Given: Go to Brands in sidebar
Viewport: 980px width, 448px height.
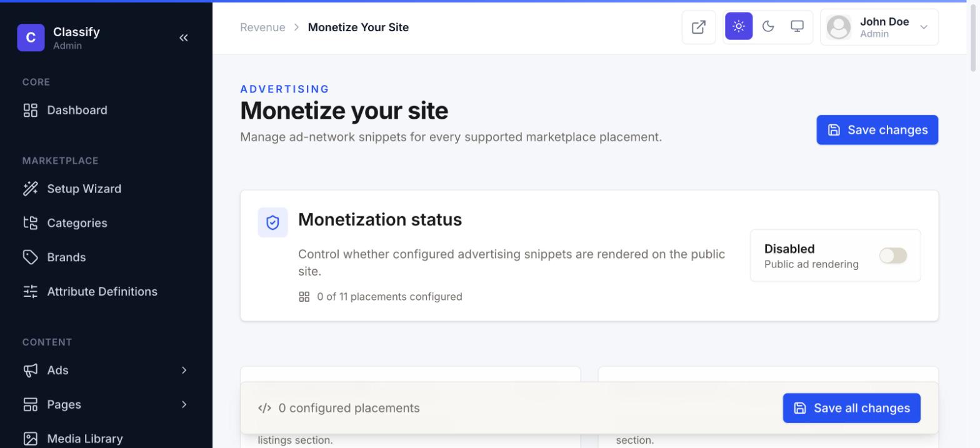Looking at the screenshot, I should tap(106, 257).
